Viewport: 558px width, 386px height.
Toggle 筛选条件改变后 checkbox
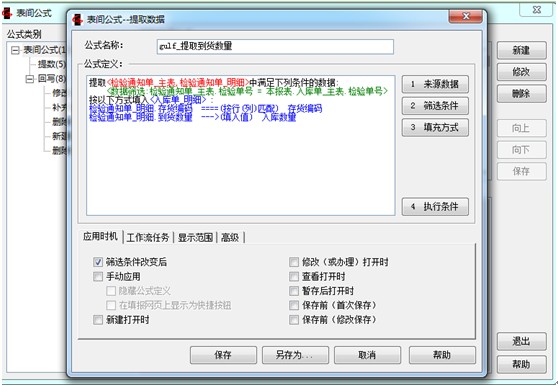pyautogui.click(x=98, y=262)
